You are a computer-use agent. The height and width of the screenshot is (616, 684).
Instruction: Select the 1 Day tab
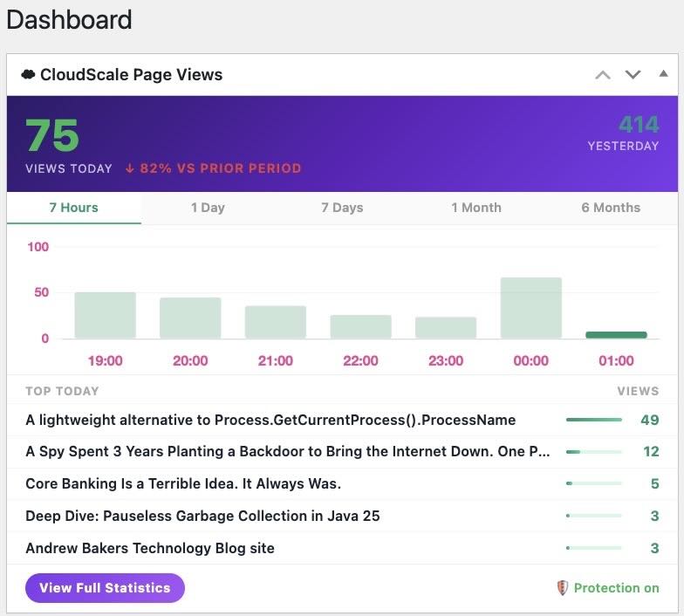208,208
